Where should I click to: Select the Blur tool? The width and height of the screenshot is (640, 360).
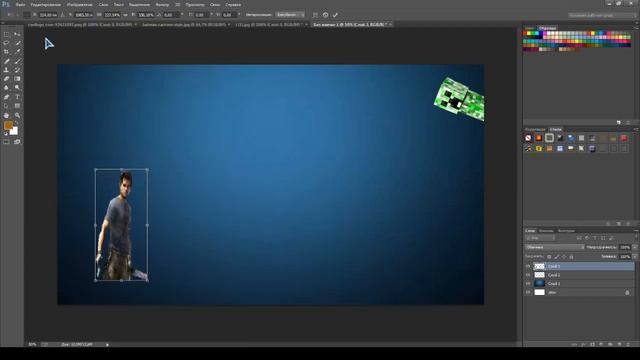(x=6, y=88)
